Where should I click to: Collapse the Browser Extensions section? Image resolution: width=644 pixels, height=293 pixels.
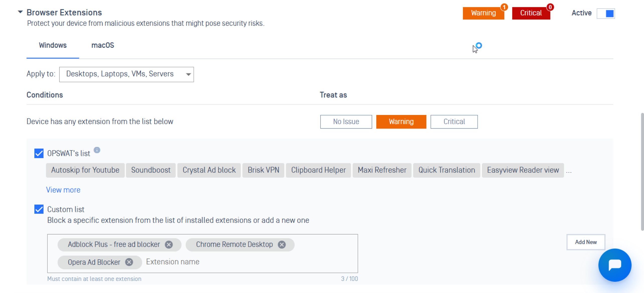click(x=20, y=12)
